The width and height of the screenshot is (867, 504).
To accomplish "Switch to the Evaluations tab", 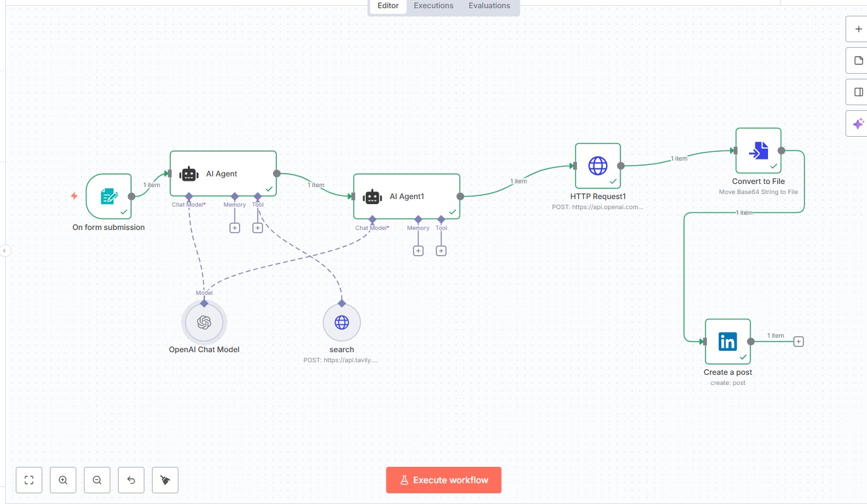I will (489, 6).
